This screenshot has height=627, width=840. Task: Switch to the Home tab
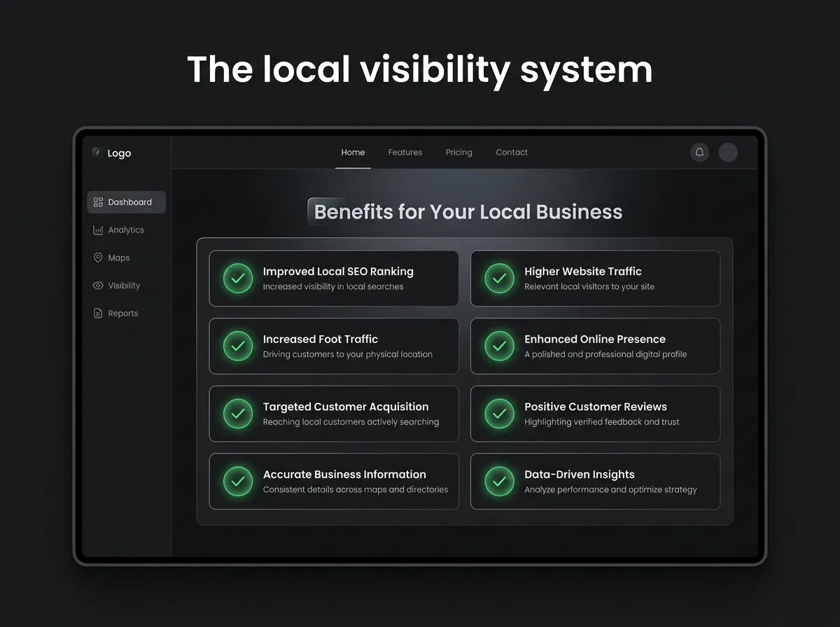point(353,153)
